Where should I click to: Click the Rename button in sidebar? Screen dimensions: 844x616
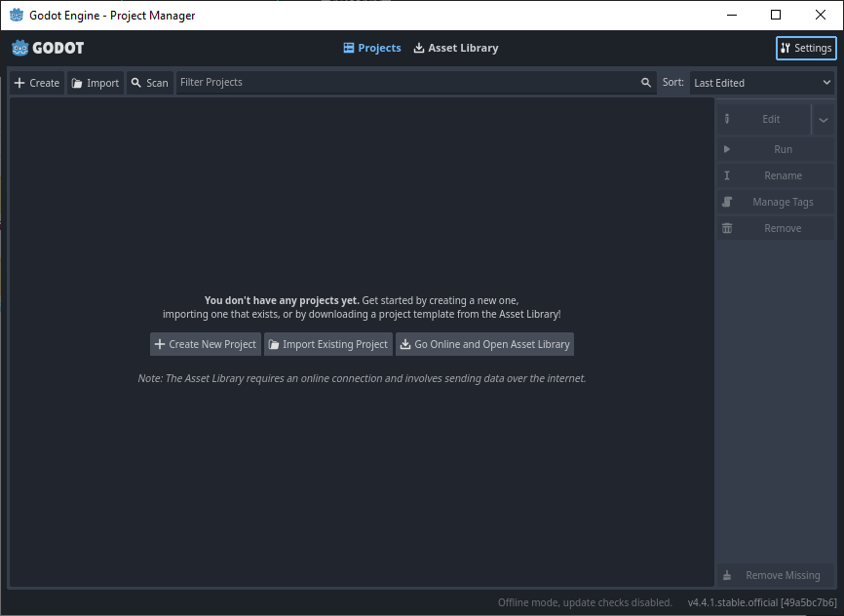[776, 175]
